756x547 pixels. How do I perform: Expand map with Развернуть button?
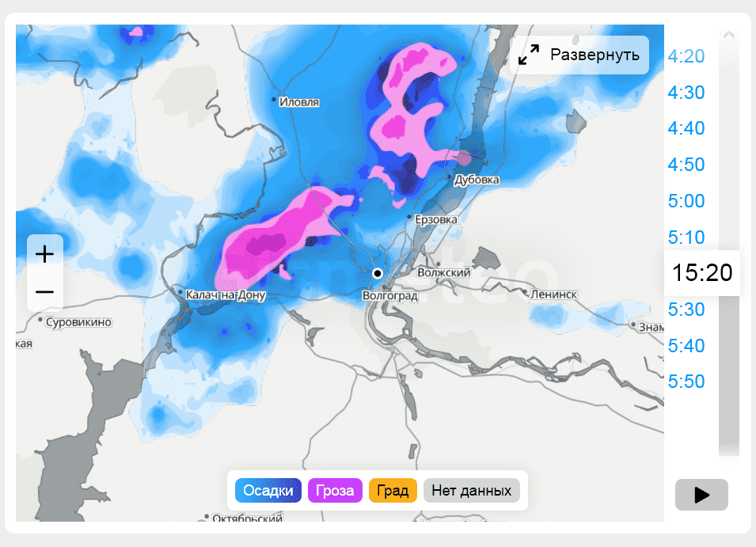point(579,55)
